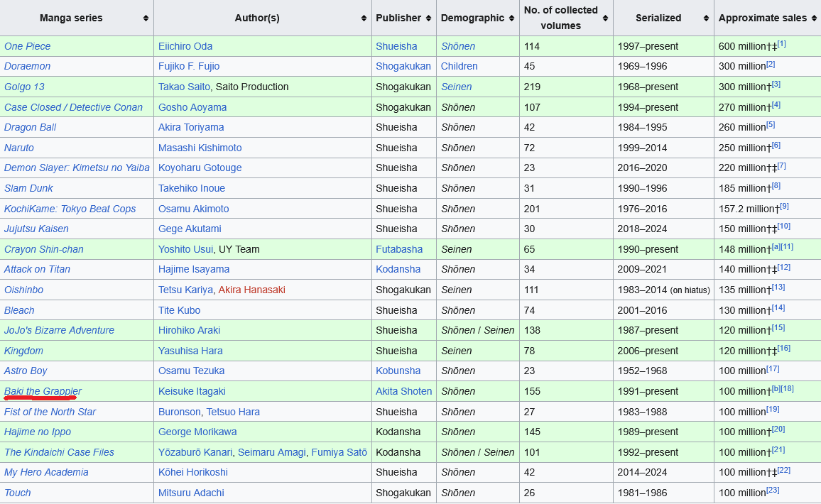
Task: Sort by Demographic using arrow icon
Action: click(511, 18)
